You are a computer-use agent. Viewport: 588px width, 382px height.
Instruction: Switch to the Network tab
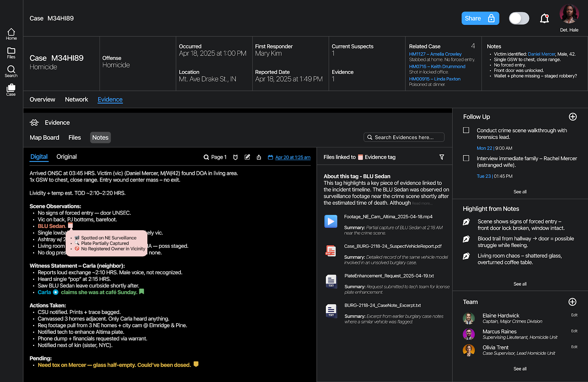click(76, 99)
